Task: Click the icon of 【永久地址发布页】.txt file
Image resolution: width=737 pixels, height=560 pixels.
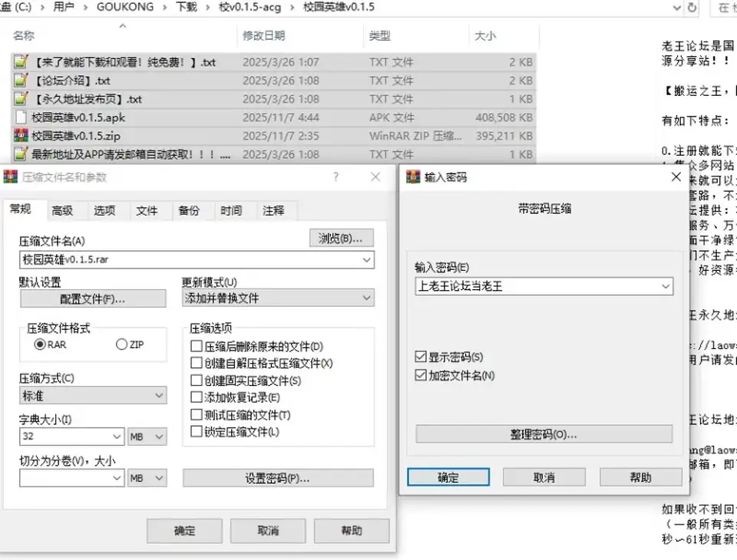Action: tap(21, 99)
